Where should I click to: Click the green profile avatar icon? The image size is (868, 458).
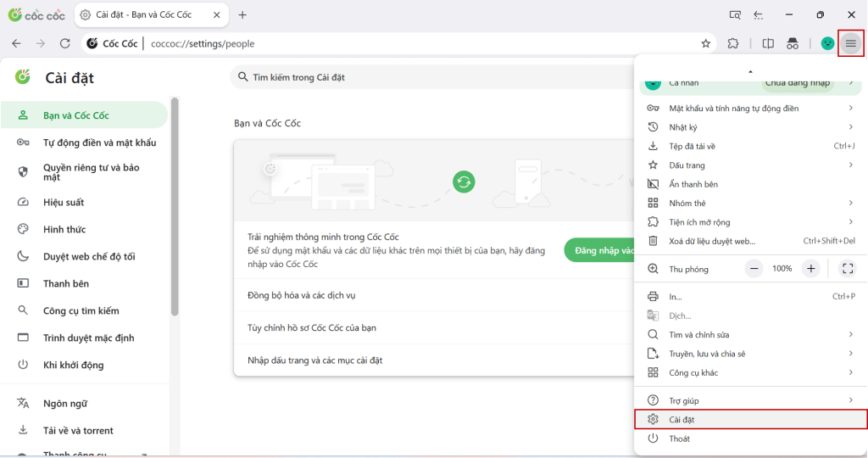pos(827,43)
